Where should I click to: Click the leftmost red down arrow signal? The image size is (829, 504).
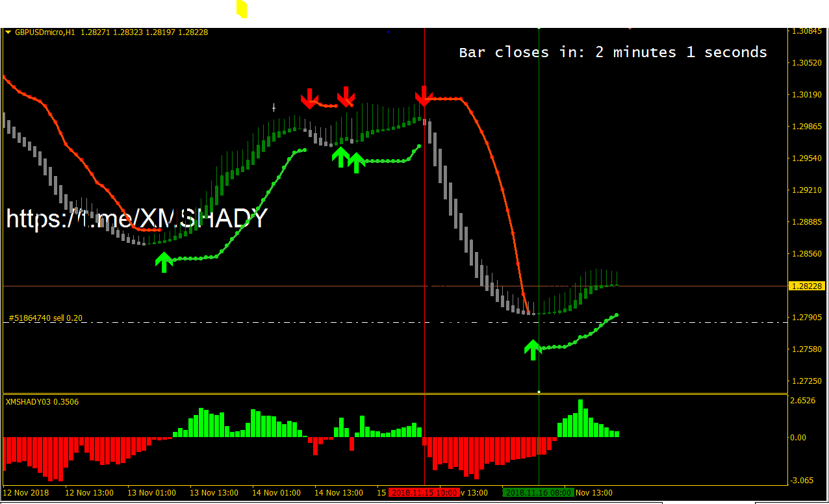(309, 99)
